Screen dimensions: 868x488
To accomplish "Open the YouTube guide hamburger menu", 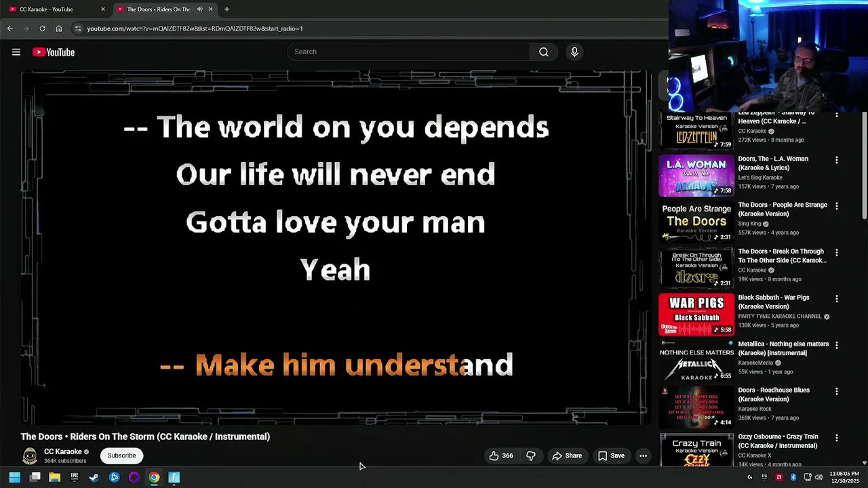I will (x=16, y=52).
